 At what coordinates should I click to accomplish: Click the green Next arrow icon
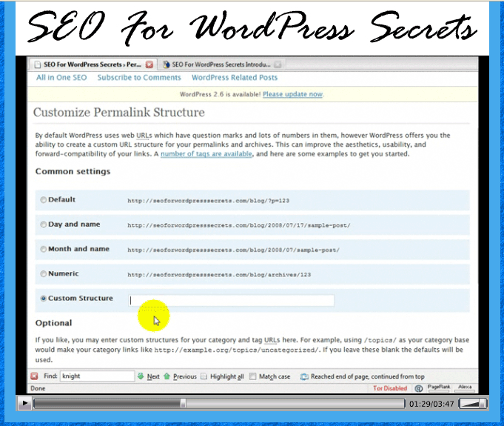[x=141, y=376]
